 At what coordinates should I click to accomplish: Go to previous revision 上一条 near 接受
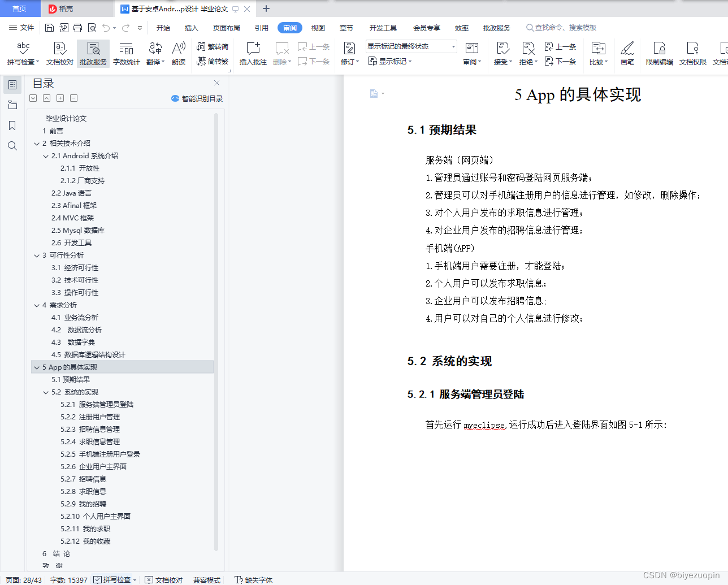(x=560, y=47)
